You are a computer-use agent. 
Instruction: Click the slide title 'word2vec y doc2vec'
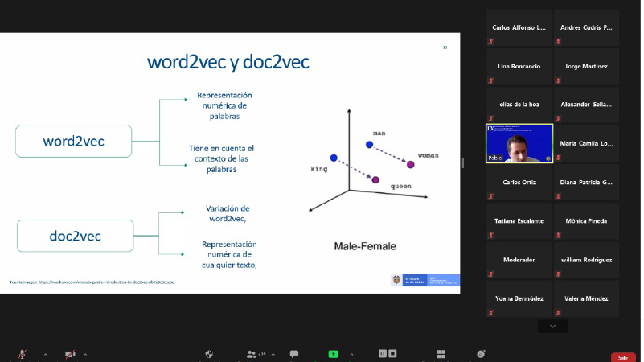click(228, 62)
